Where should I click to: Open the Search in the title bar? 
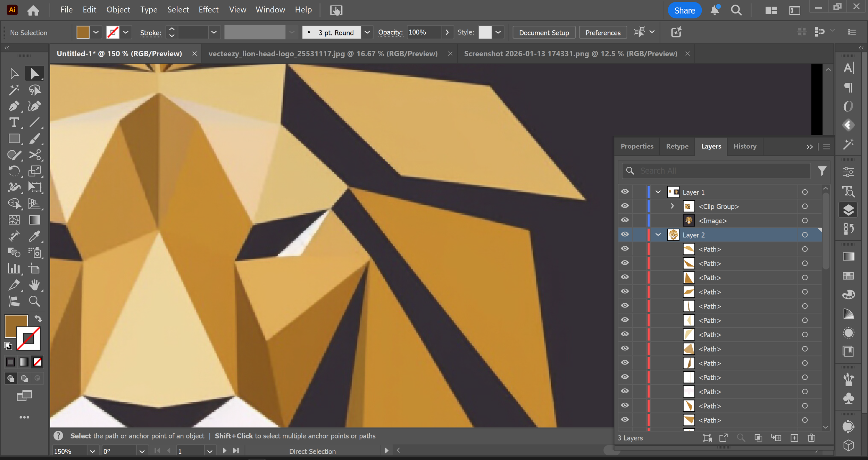pyautogui.click(x=736, y=10)
